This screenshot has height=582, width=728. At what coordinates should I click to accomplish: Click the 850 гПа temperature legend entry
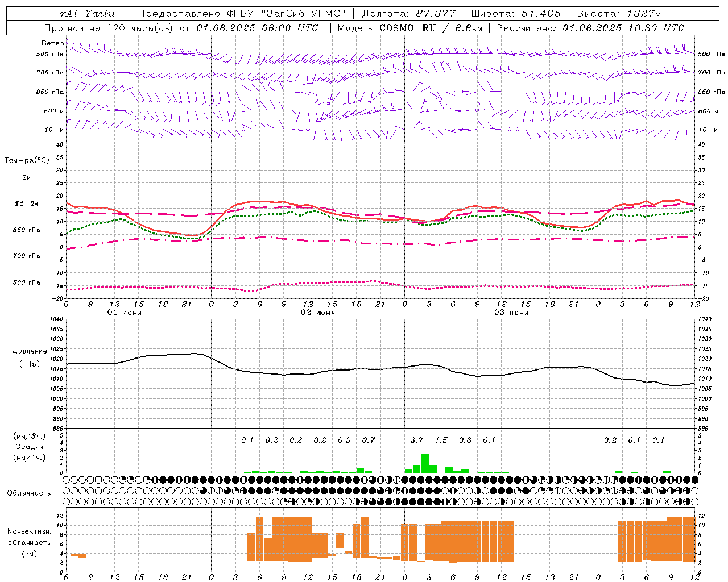(27, 232)
